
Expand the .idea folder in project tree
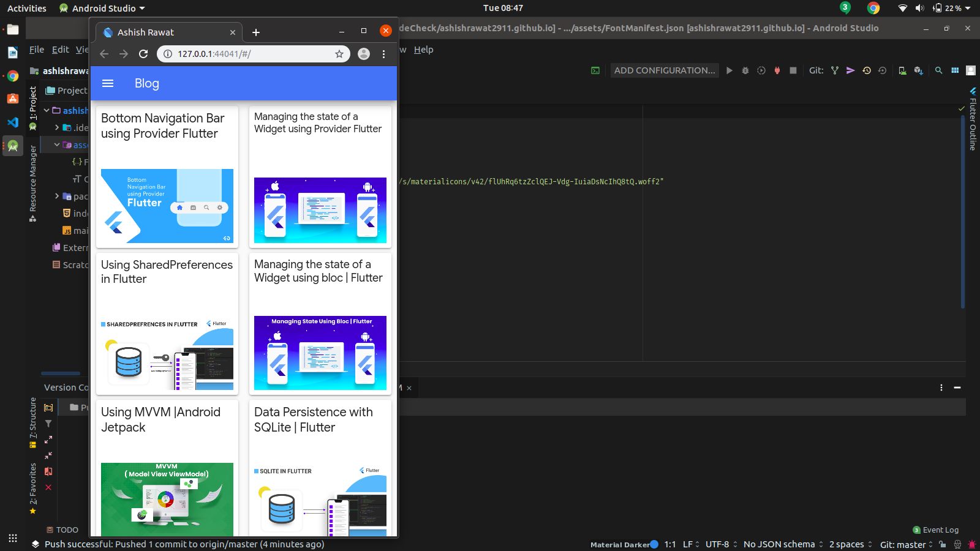tap(57, 128)
